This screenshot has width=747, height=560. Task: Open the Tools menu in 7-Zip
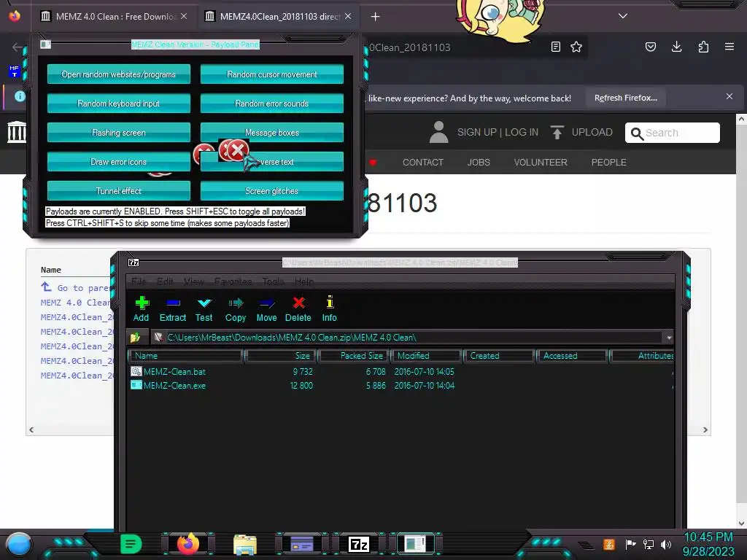(x=273, y=281)
